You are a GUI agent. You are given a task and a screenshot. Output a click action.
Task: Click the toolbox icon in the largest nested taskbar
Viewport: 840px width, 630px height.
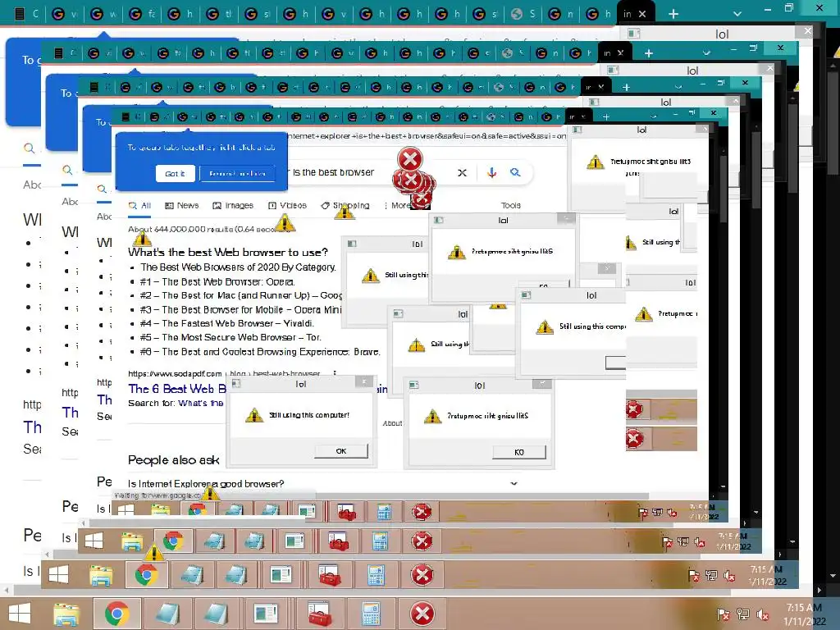coord(330,576)
